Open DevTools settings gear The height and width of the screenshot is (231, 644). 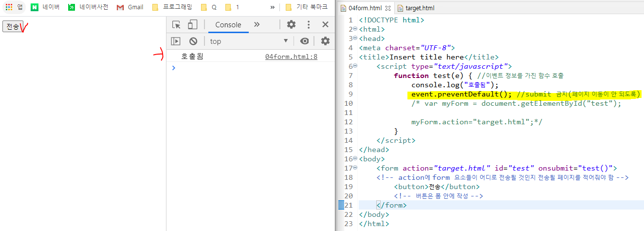pos(291,25)
